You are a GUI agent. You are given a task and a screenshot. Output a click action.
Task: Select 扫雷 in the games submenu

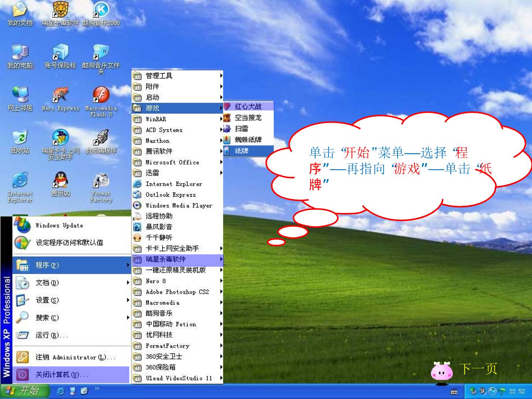click(x=249, y=129)
